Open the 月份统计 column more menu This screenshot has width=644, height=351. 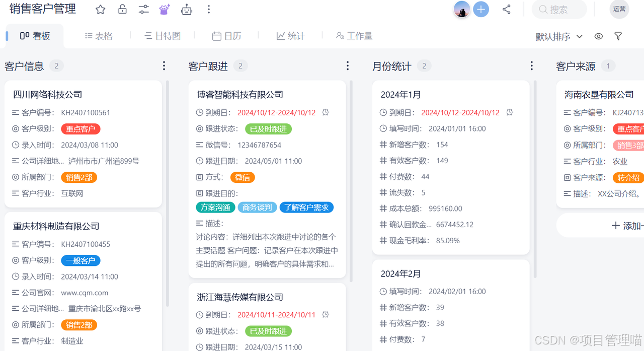[532, 66]
